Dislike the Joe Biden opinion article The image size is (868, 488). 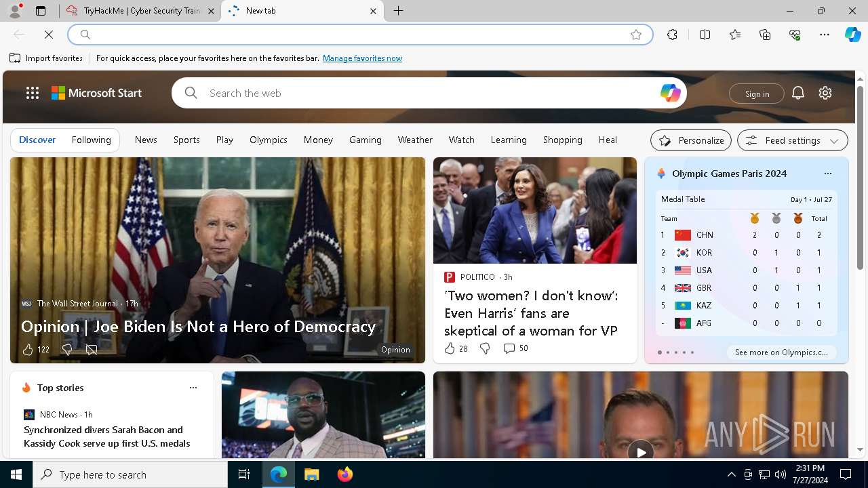point(66,349)
